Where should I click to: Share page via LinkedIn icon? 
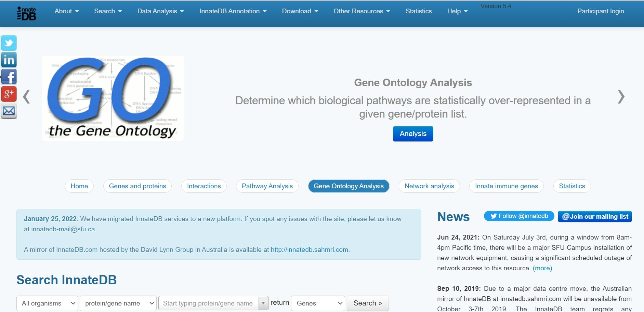[9, 60]
